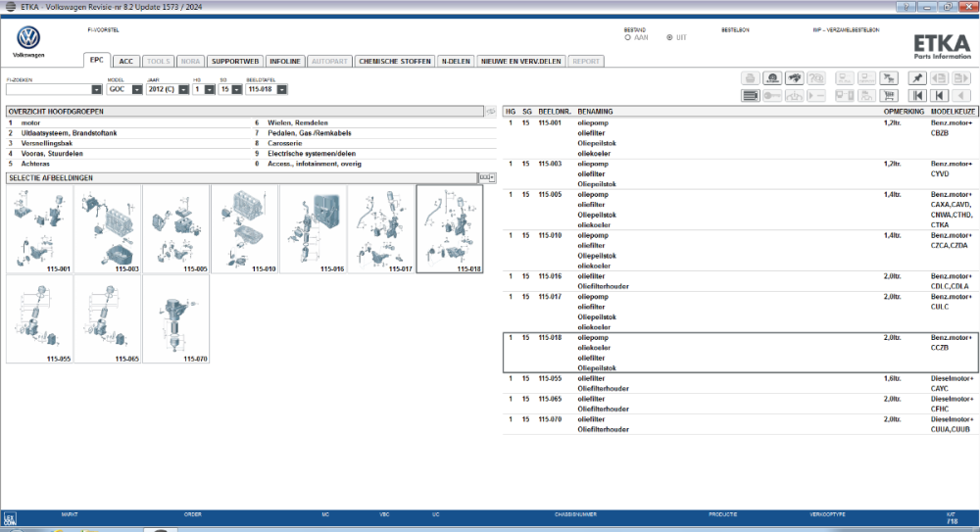
Task: Select the 115-070 illustration thumbnail
Action: click(175, 318)
